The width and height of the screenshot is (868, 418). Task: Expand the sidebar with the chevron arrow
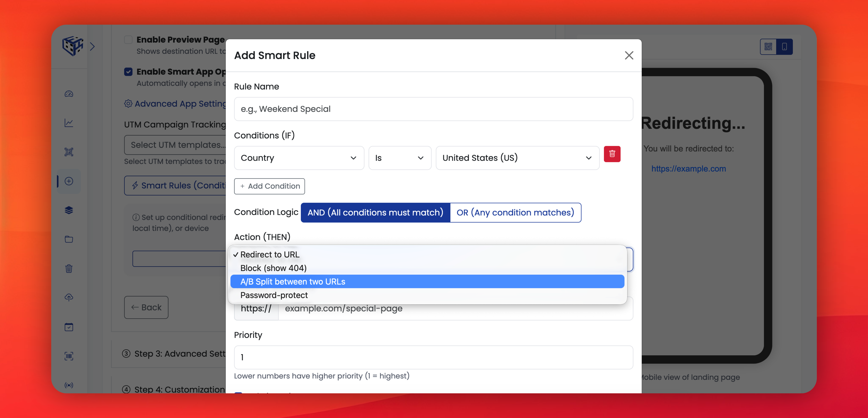[92, 47]
